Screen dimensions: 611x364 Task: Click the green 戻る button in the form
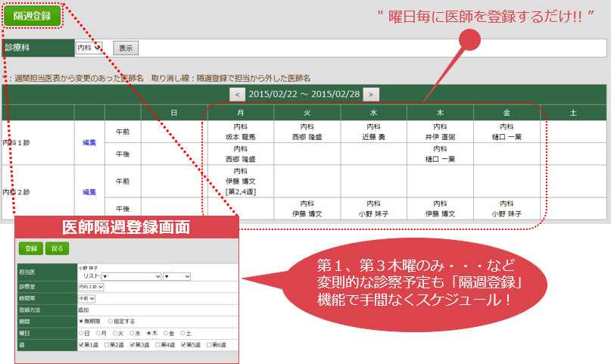tap(58, 247)
